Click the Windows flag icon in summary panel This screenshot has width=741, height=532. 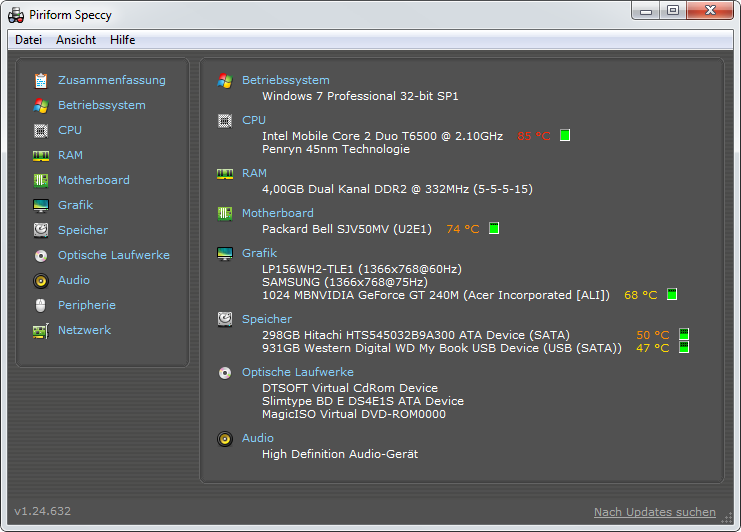225,81
